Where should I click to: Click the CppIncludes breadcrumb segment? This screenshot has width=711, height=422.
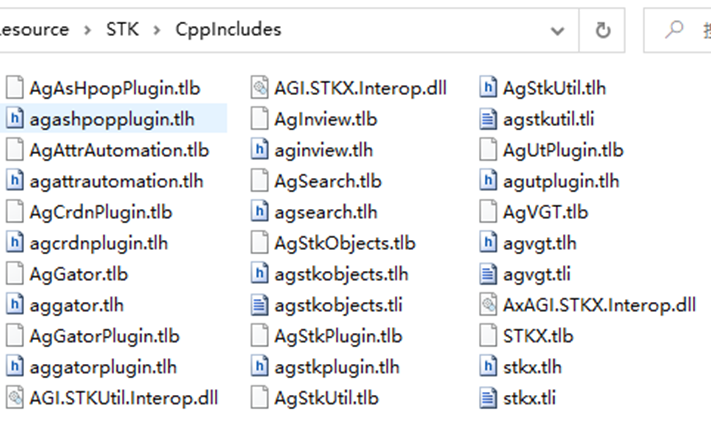(x=228, y=30)
